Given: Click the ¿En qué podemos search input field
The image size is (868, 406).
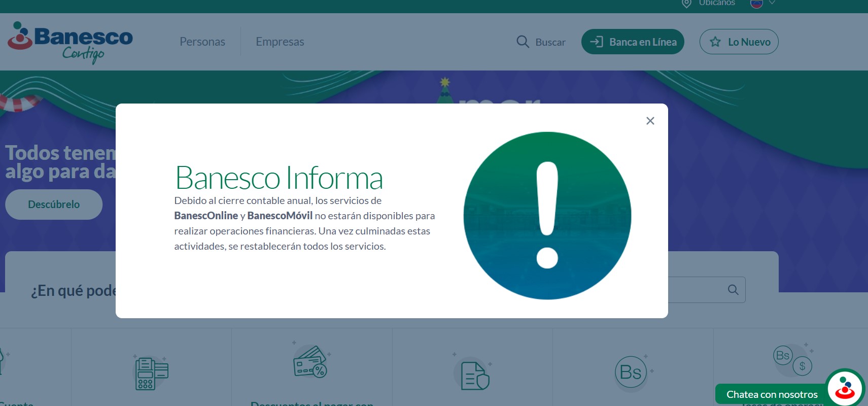Looking at the screenshot, I should (706, 290).
